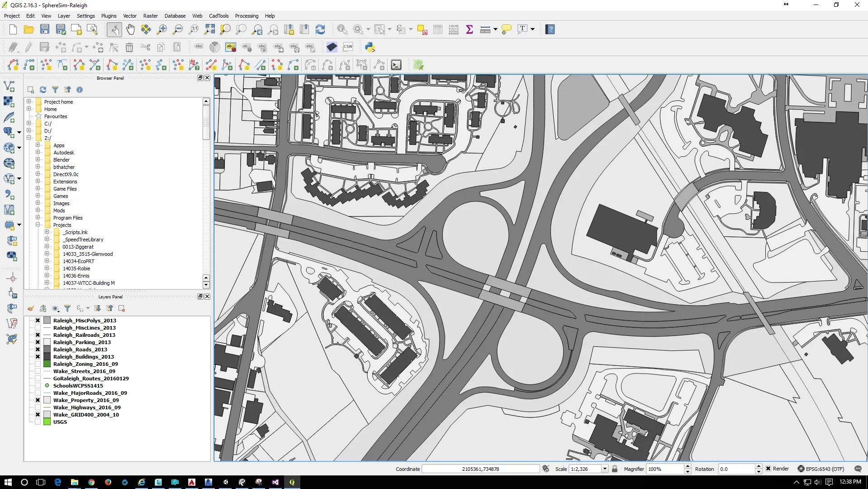Image resolution: width=868 pixels, height=489 pixels.
Task: Collapse the Z:/ drive node
Action: (x=29, y=138)
